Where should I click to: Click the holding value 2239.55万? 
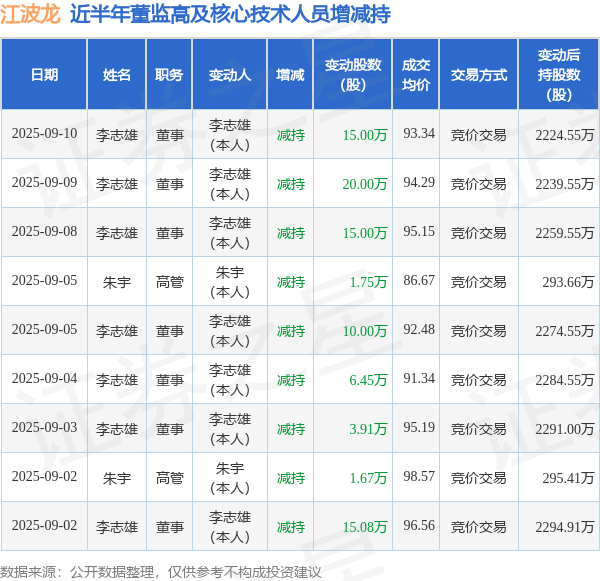564,184
